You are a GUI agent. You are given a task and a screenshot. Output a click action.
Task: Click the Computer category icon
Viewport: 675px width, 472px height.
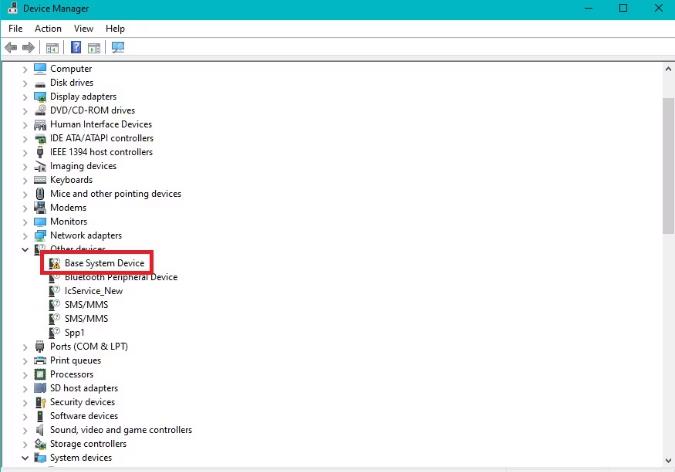(x=40, y=68)
